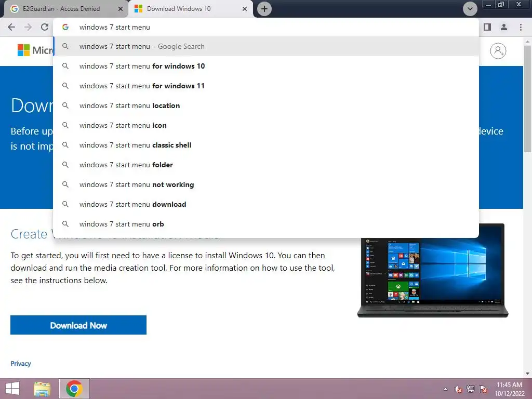The height and width of the screenshot is (399, 532).
Task: Click the Download Now button
Action: tap(78, 325)
